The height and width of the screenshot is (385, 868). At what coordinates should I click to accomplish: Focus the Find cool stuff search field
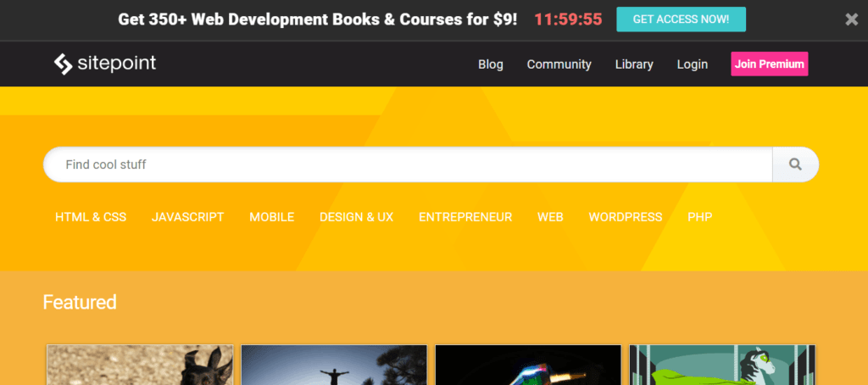(408, 165)
